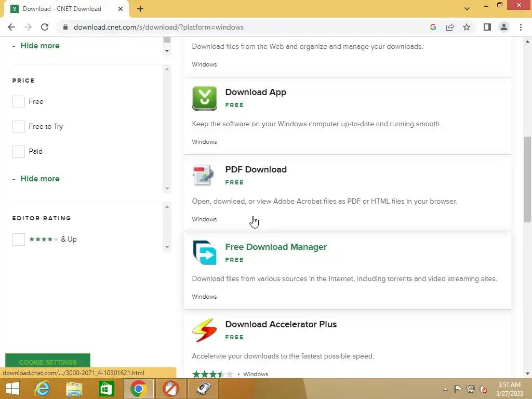
Task: Click Editor Rating list scroll up arrow
Action: [x=167, y=207]
